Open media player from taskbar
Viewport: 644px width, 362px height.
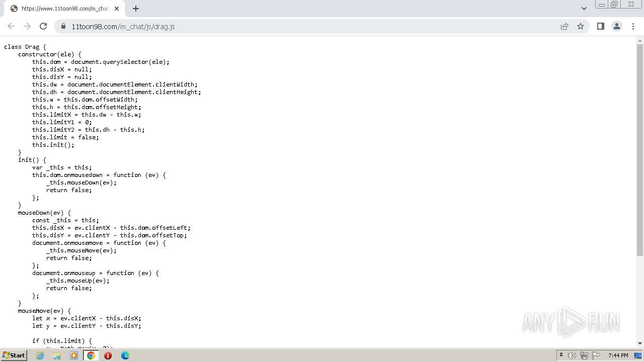(74, 355)
